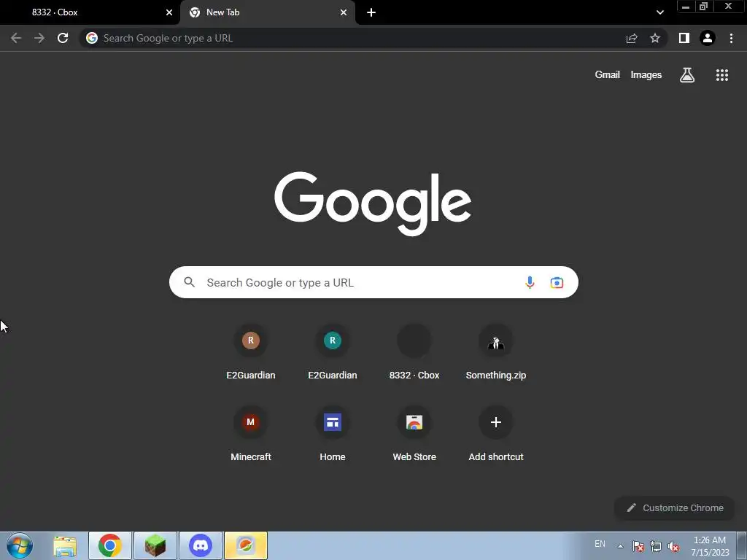747x560 pixels.
Task: Open the Action Center flag icon
Action: click(638, 546)
